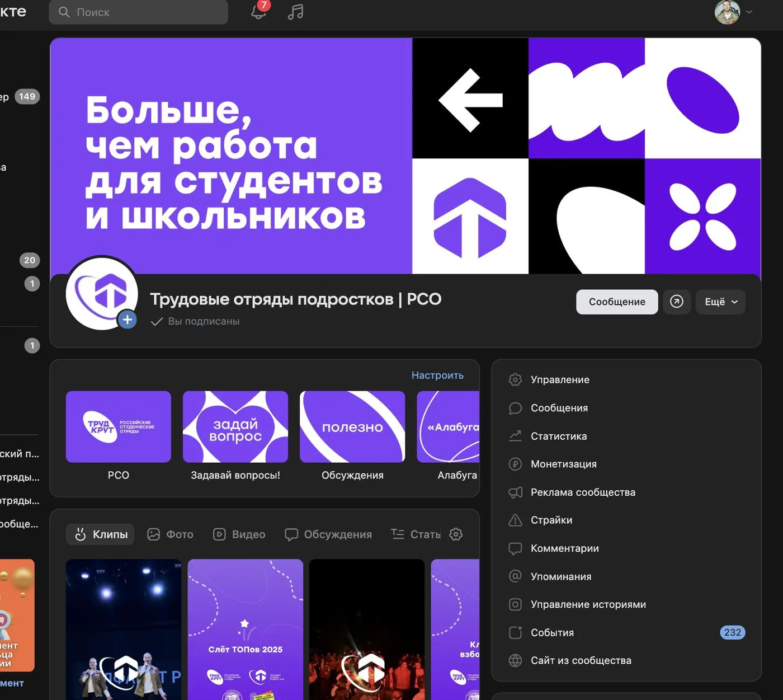This screenshot has height=700, width=783.
Task: Switch to the Фото tab
Action: [170, 534]
